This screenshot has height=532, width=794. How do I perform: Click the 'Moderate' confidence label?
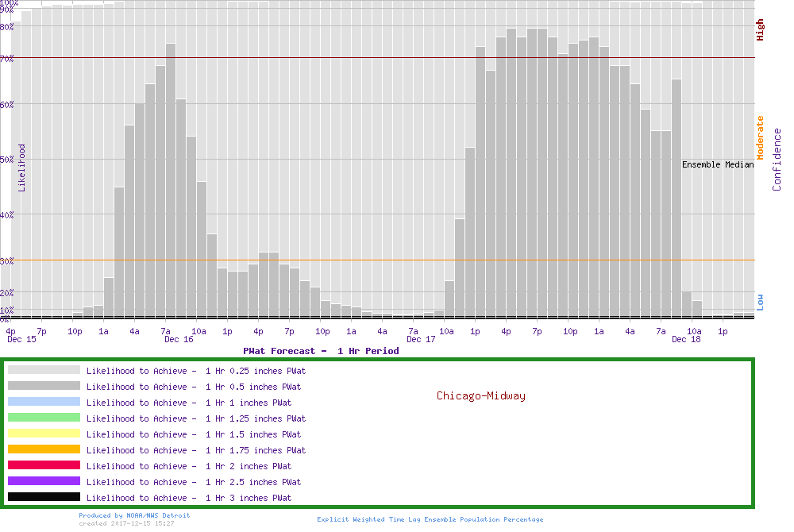click(760, 137)
